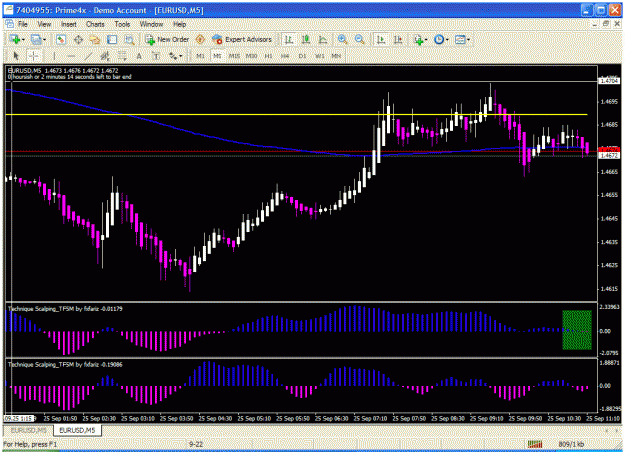This screenshot has width=625, height=452.
Task: Toggle the Crosshair cursor mode
Action: pos(33,56)
